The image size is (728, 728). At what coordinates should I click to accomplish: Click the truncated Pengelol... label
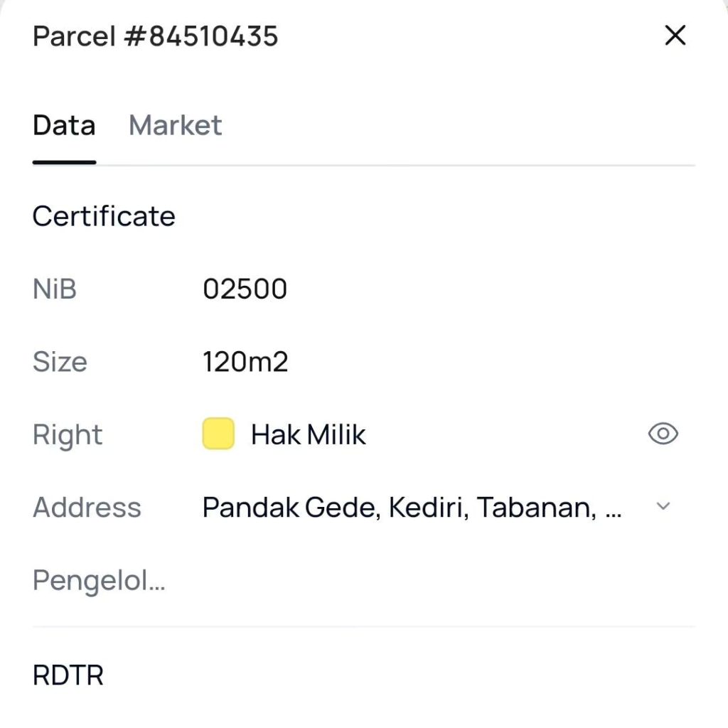point(99,580)
